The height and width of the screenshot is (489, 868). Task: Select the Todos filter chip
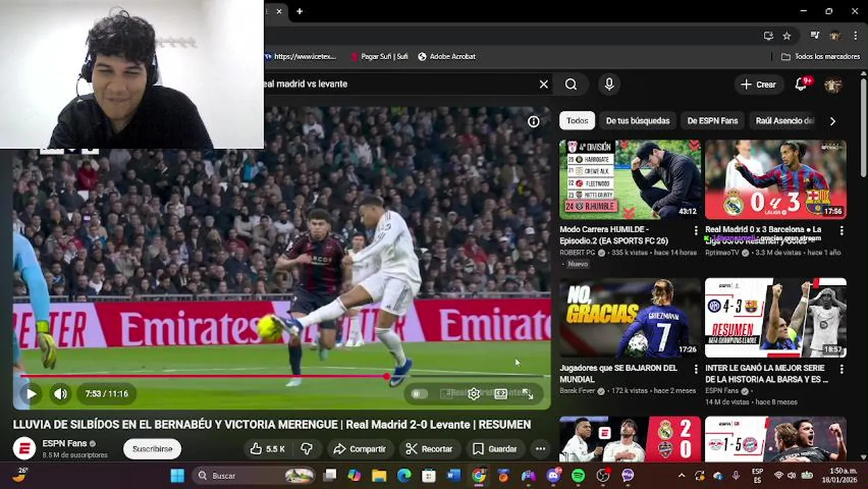pos(577,121)
